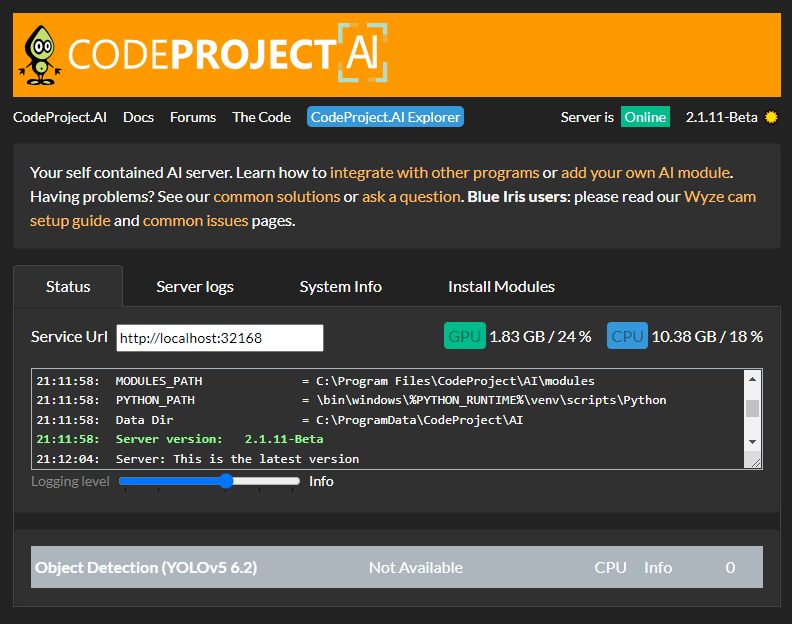This screenshot has width=792, height=624.
Task: Open the 'common issues' link
Action: coord(195,221)
